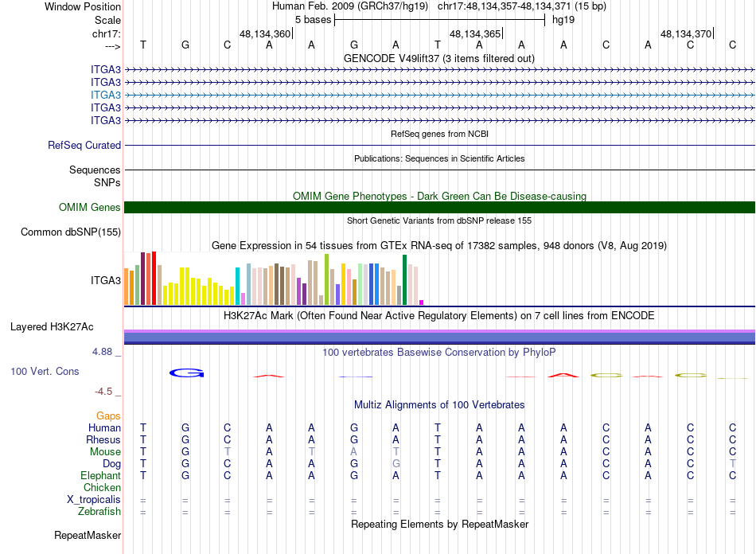Click the large blue G in PhyloP track
The image size is (756, 554).
(x=186, y=373)
